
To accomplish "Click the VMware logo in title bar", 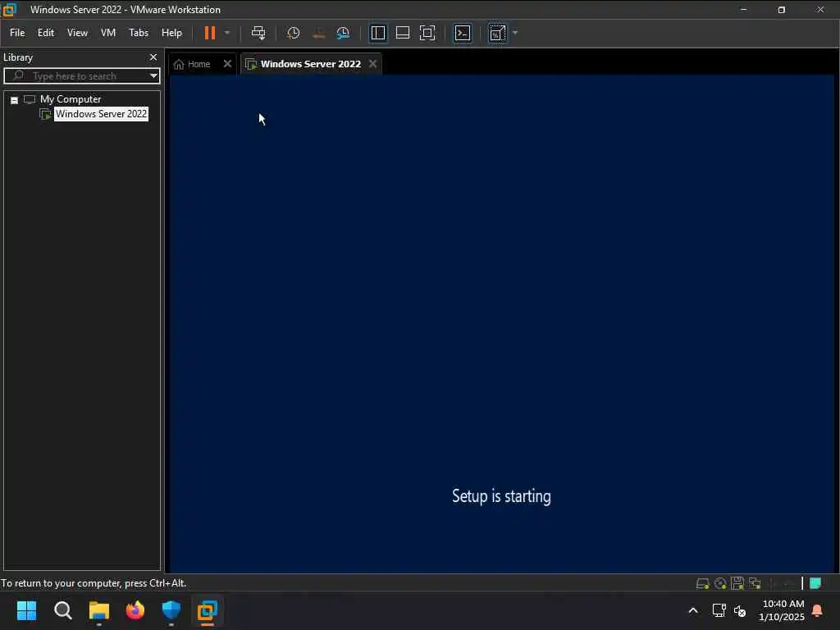I will click(9, 9).
